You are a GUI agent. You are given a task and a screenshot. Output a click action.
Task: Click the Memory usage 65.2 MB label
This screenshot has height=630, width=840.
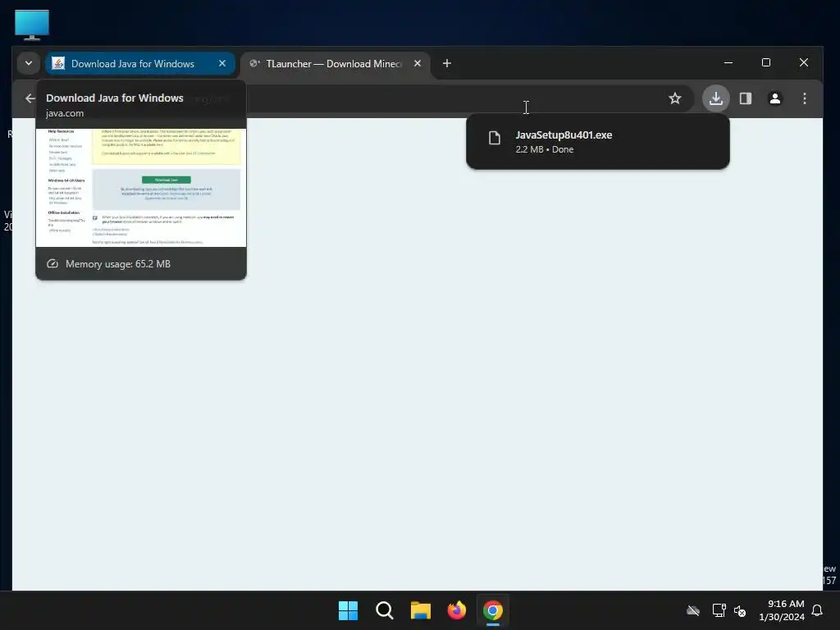click(118, 263)
